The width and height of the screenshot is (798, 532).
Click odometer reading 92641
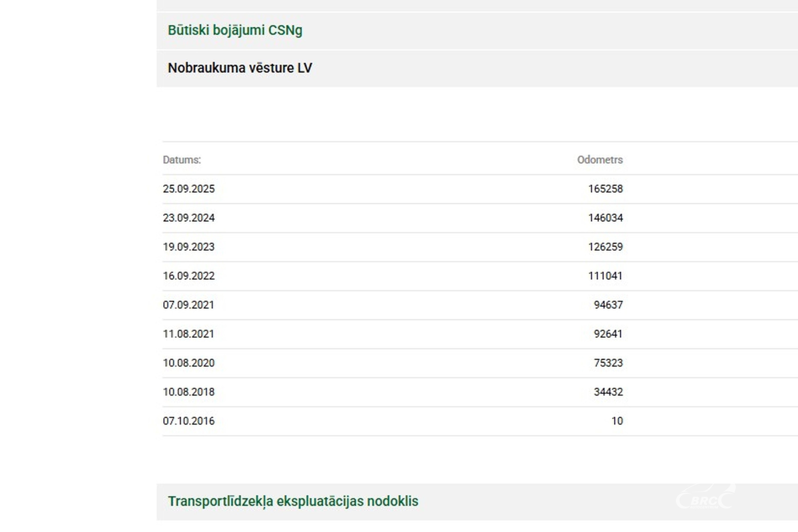(x=608, y=334)
